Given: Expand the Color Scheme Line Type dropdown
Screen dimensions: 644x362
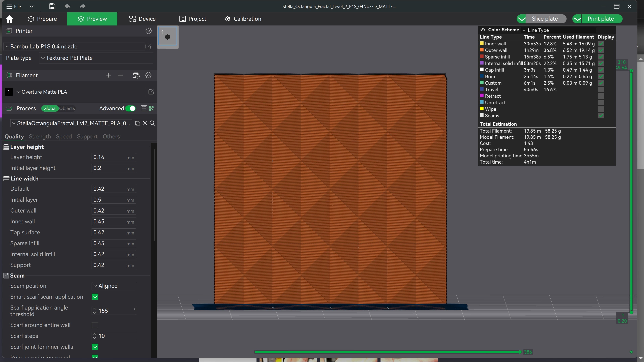Looking at the screenshot, I should tap(558, 30).
